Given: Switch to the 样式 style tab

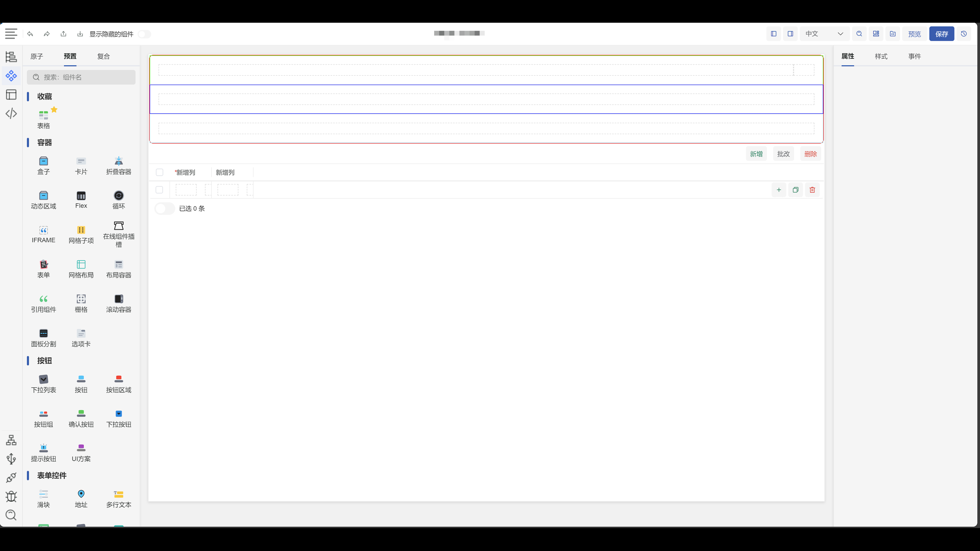Looking at the screenshot, I should point(881,56).
